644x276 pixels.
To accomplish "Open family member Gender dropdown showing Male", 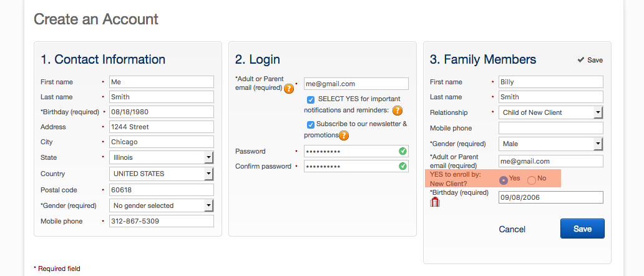I will (x=551, y=144).
